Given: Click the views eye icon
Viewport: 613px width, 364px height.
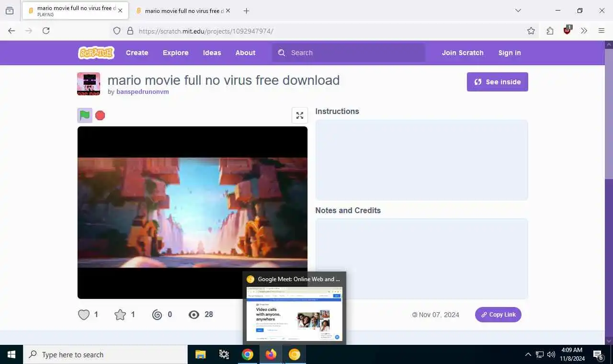Looking at the screenshot, I should click(x=194, y=315).
